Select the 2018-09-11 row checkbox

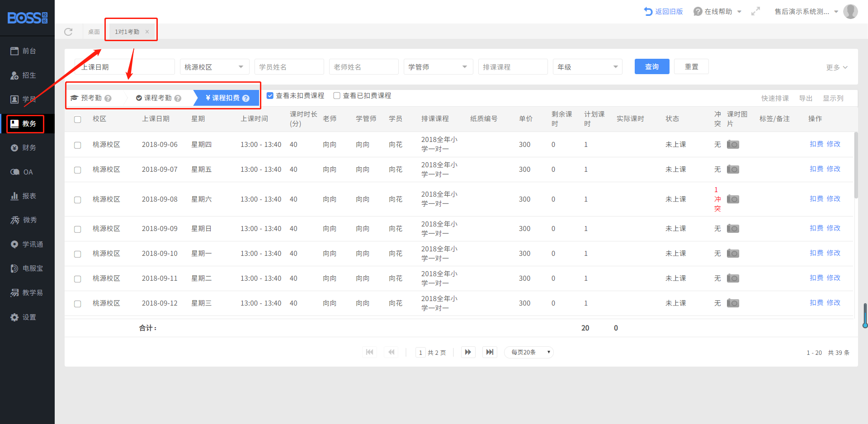click(78, 279)
